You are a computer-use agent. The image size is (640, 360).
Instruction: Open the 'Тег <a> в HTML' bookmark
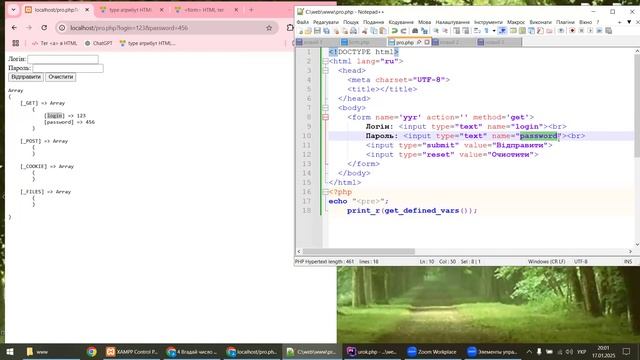[x=54, y=43]
